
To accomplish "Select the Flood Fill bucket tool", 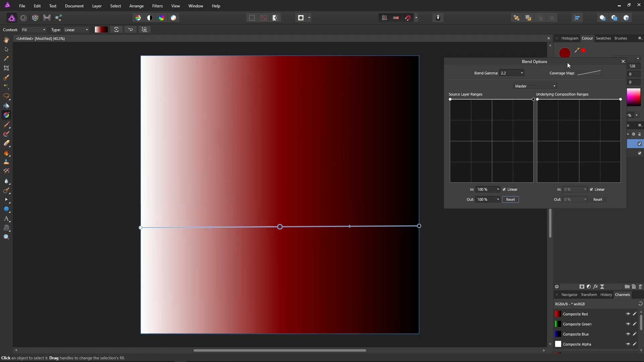I will (x=6, y=106).
